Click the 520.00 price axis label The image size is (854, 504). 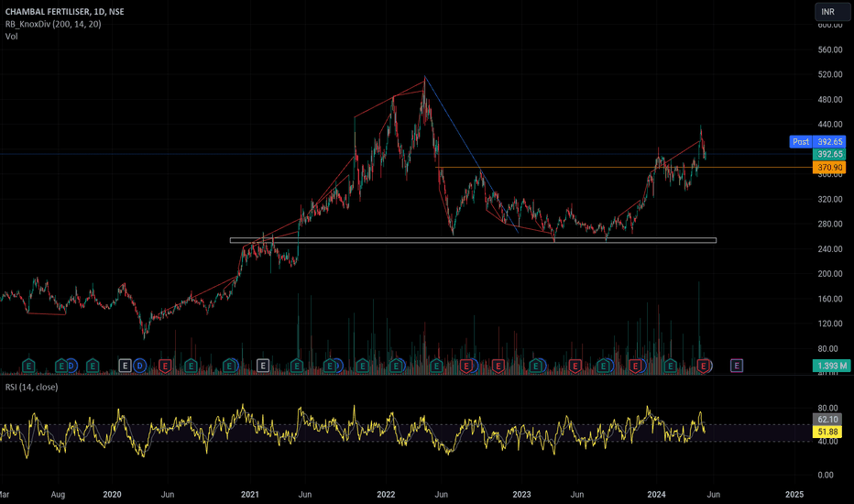click(x=830, y=74)
